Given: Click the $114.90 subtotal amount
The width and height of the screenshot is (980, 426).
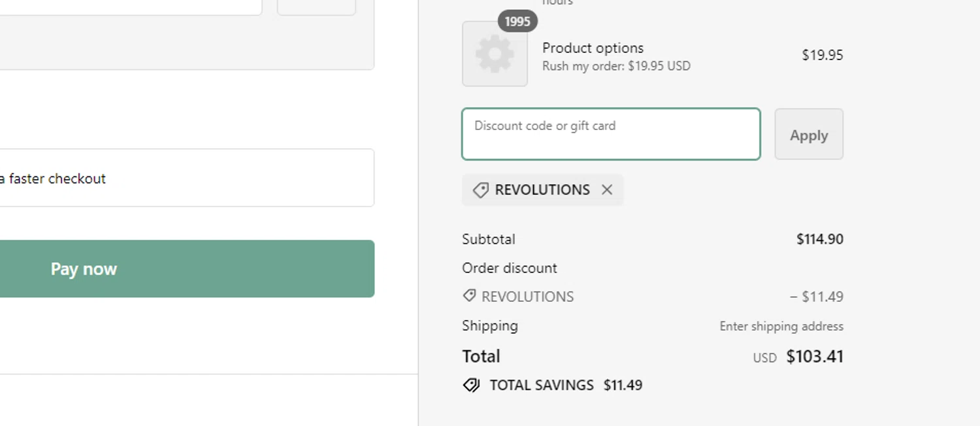Looking at the screenshot, I should tap(820, 239).
